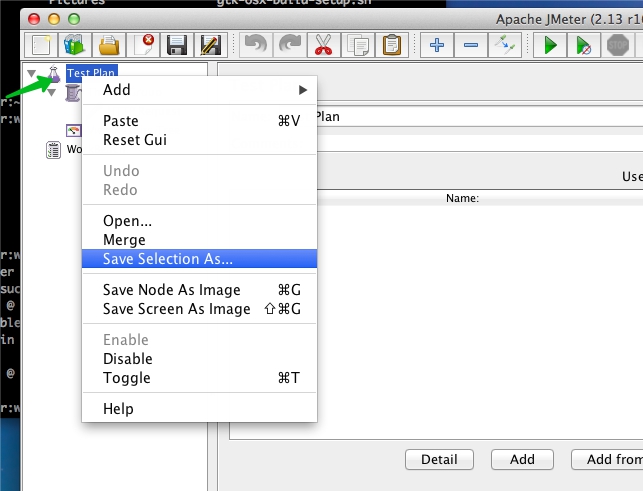This screenshot has width=643, height=491.
Task: Choose Save Selection As... entry
Action: 199,259
